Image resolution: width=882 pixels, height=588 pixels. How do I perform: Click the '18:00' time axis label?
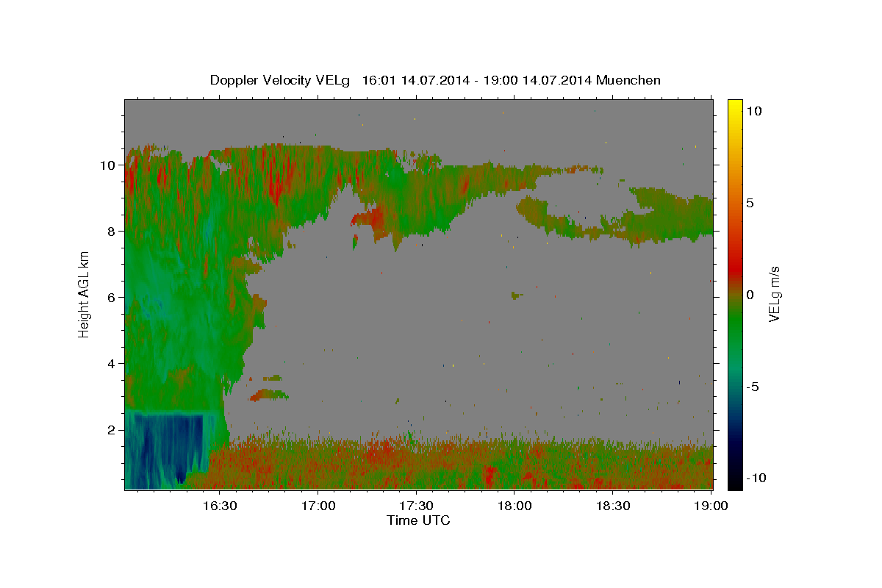click(515, 506)
